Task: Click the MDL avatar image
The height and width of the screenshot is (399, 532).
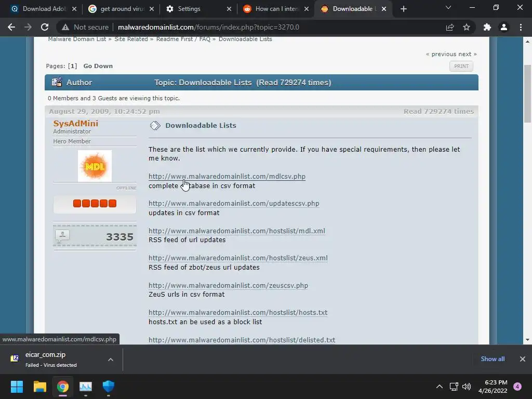Action: (95, 166)
